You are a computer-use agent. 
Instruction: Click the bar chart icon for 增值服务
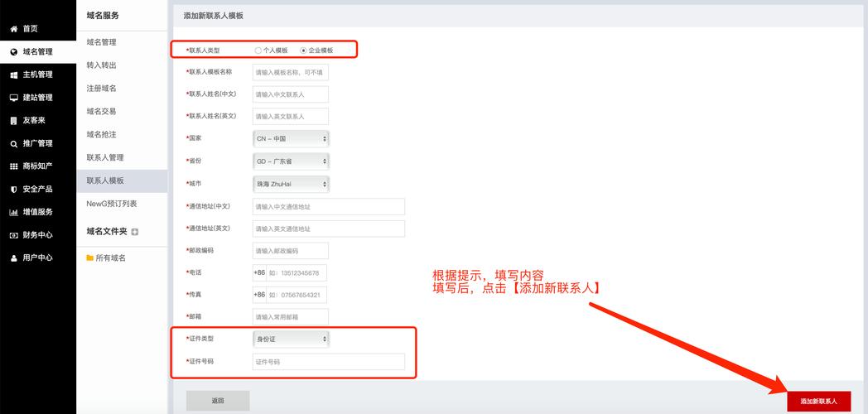pyautogui.click(x=13, y=212)
